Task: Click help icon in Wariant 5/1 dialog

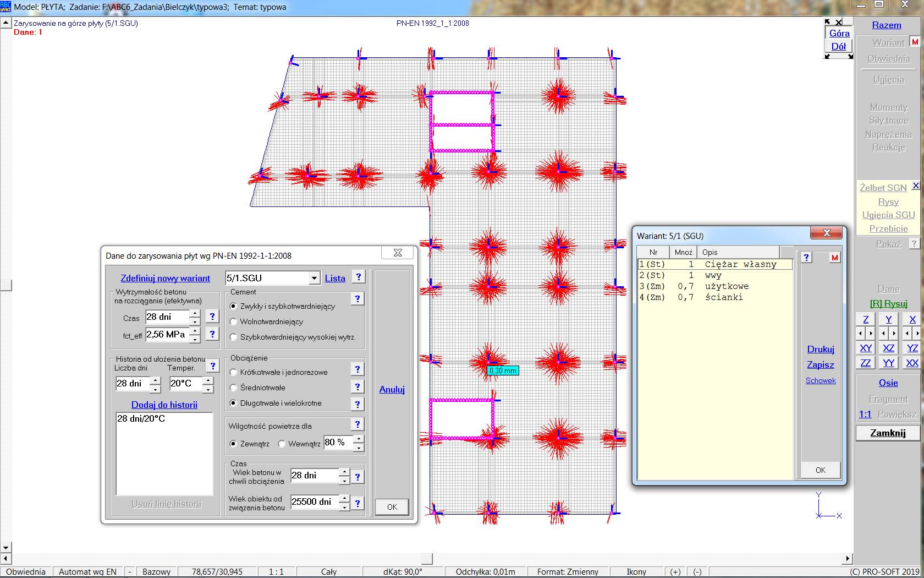Action: (806, 258)
